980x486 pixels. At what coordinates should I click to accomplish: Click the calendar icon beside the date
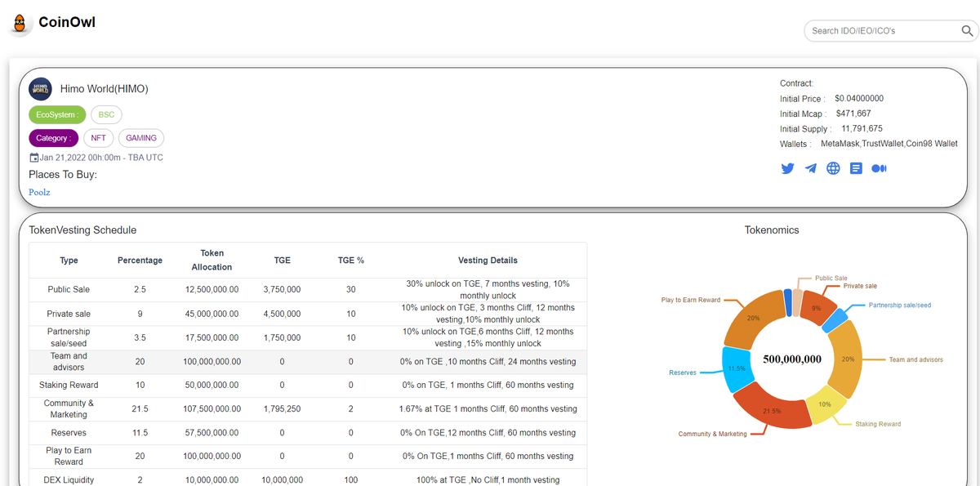(33, 158)
